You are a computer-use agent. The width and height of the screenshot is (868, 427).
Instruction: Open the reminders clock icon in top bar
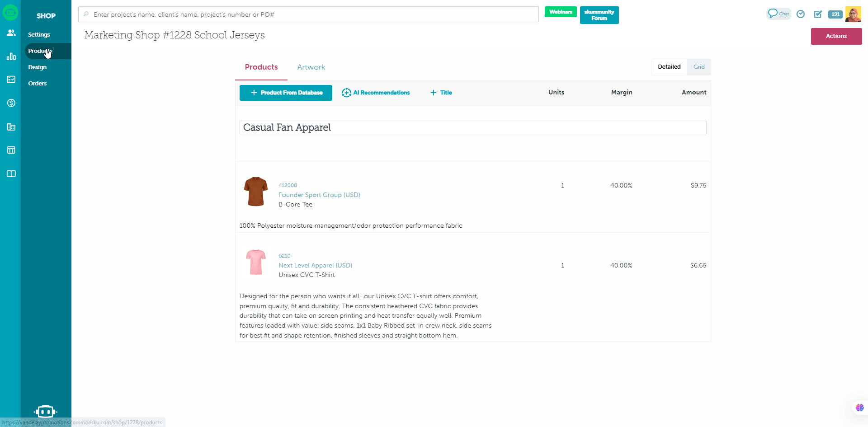tap(800, 14)
